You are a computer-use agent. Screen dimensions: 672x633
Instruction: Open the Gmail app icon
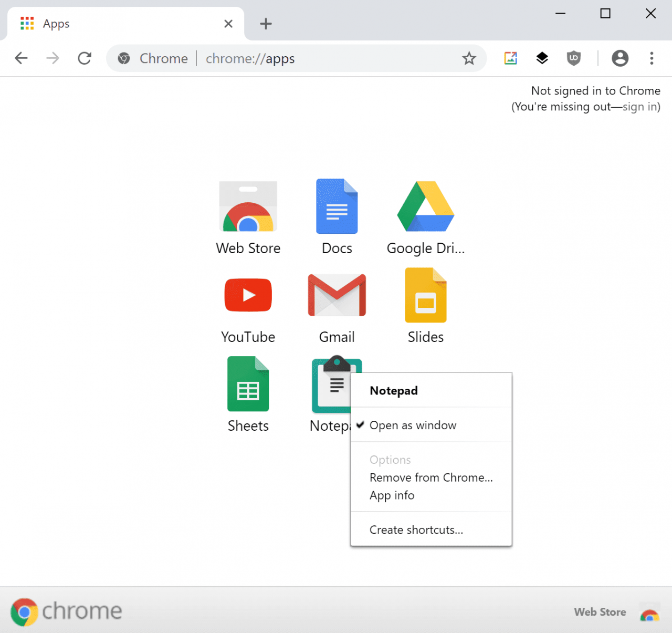337,295
